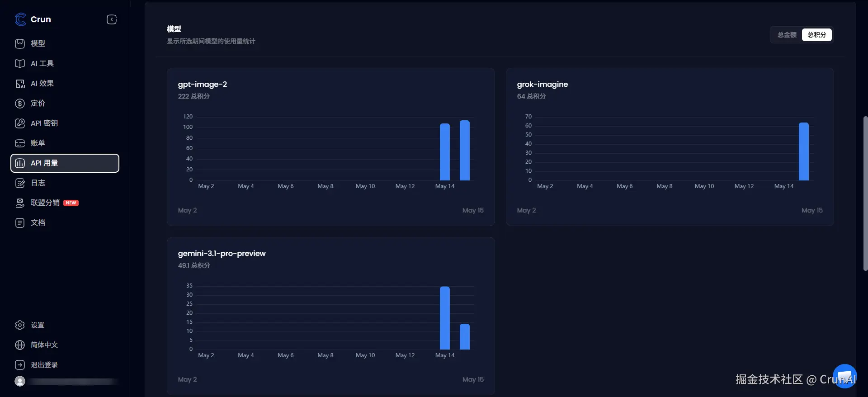
Task: Collapse the sidebar with the arrow button
Action: point(112,19)
